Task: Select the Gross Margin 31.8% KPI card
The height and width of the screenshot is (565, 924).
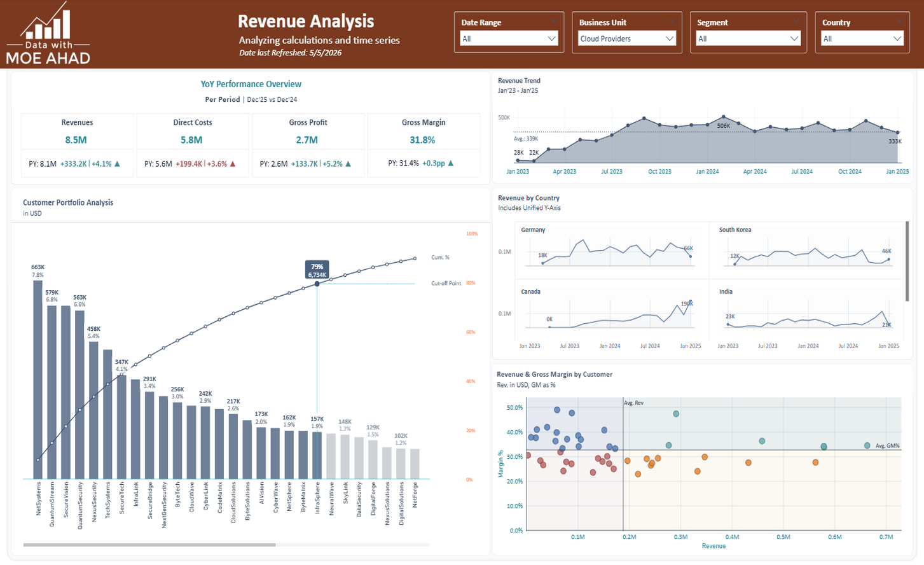Action: click(x=424, y=144)
